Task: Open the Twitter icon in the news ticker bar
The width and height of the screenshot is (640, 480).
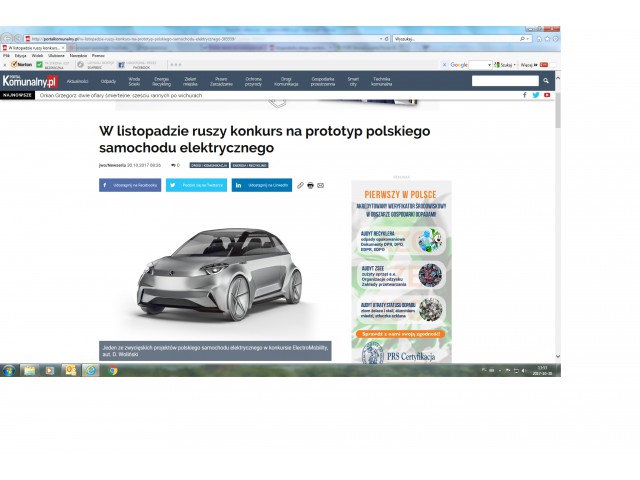Action: [535, 95]
